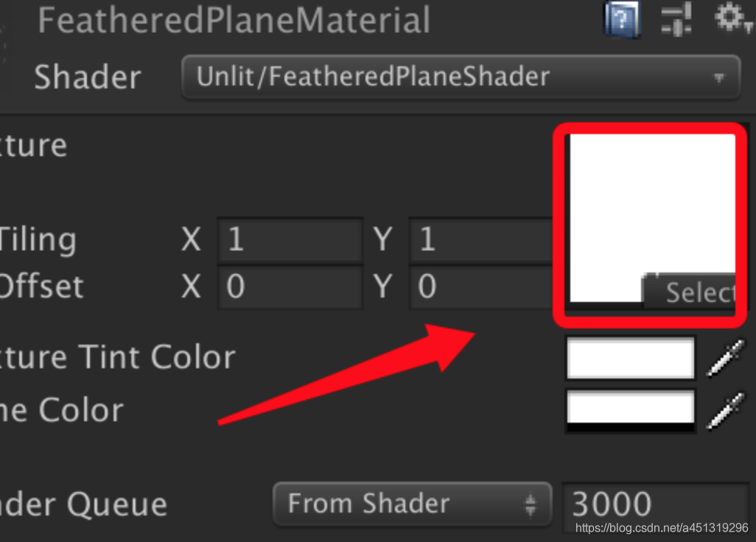This screenshot has height=542, width=756.
Task: Open the material help reference icon
Action: pos(622,19)
